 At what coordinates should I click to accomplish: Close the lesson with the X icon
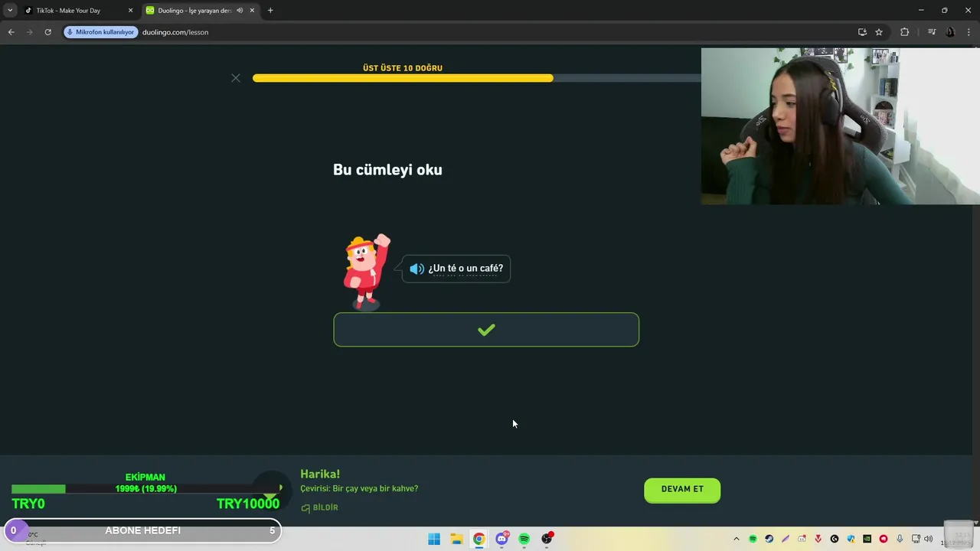point(236,78)
